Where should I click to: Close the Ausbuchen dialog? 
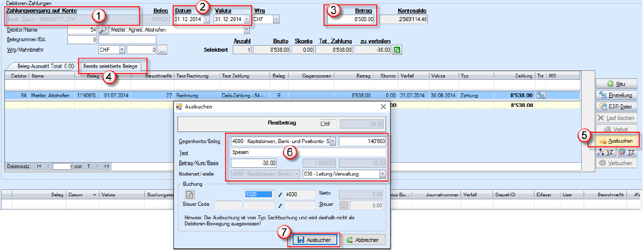point(384,107)
